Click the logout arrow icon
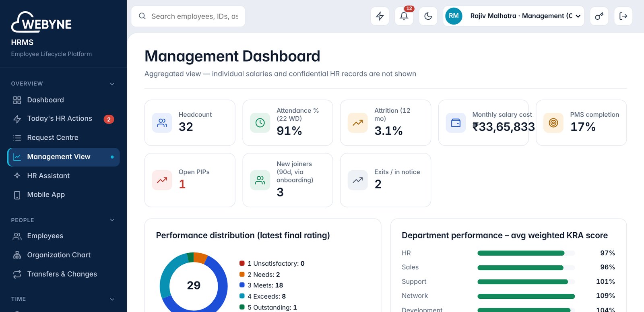The width and height of the screenshot is (644, 312). tap(623, 16)
